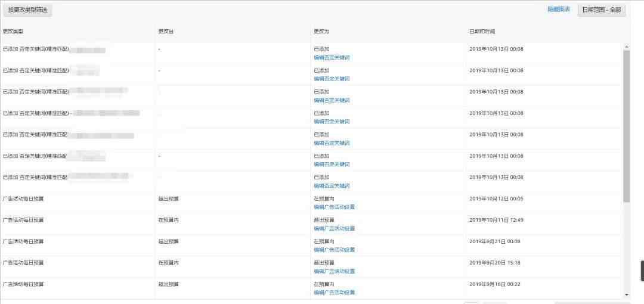Open 编辑广告活动设置 for the 9月20日 15:18 change
Image resolution: width=644 pixels, height=304 pixels.
click(x=334, y=271)
